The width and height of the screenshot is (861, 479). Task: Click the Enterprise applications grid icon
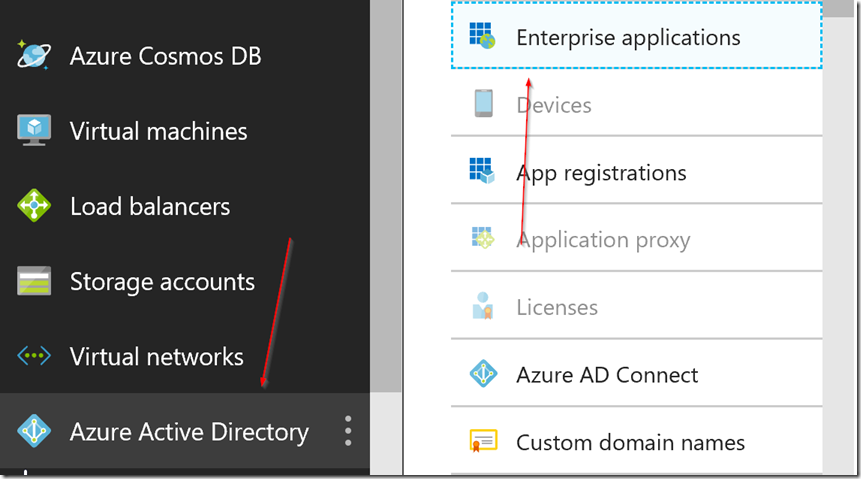tap(483, 36)
